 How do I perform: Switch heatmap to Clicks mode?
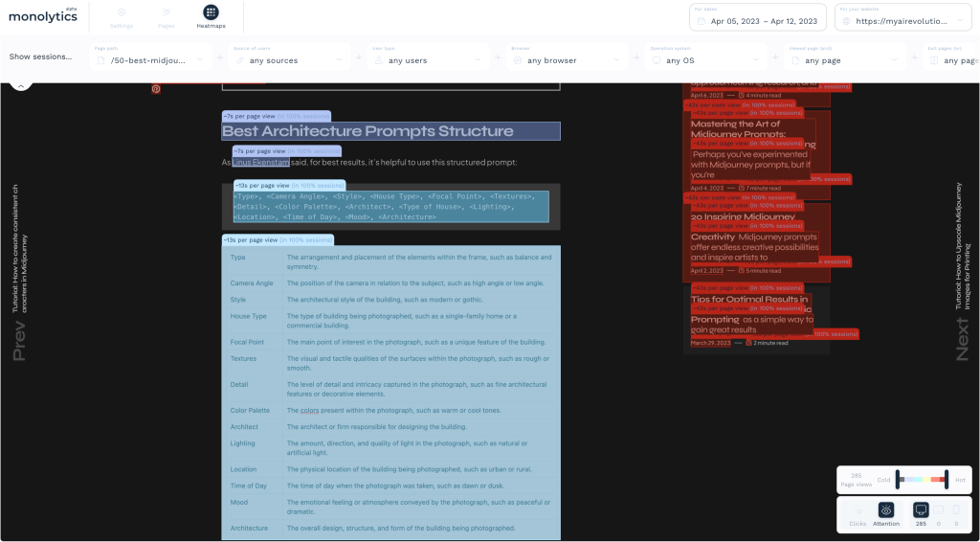pyautogui.click(x=858, y=514)
